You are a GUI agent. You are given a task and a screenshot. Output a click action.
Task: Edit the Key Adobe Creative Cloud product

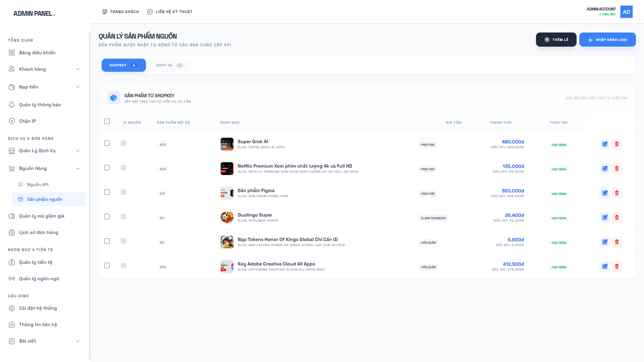[605, 267]
